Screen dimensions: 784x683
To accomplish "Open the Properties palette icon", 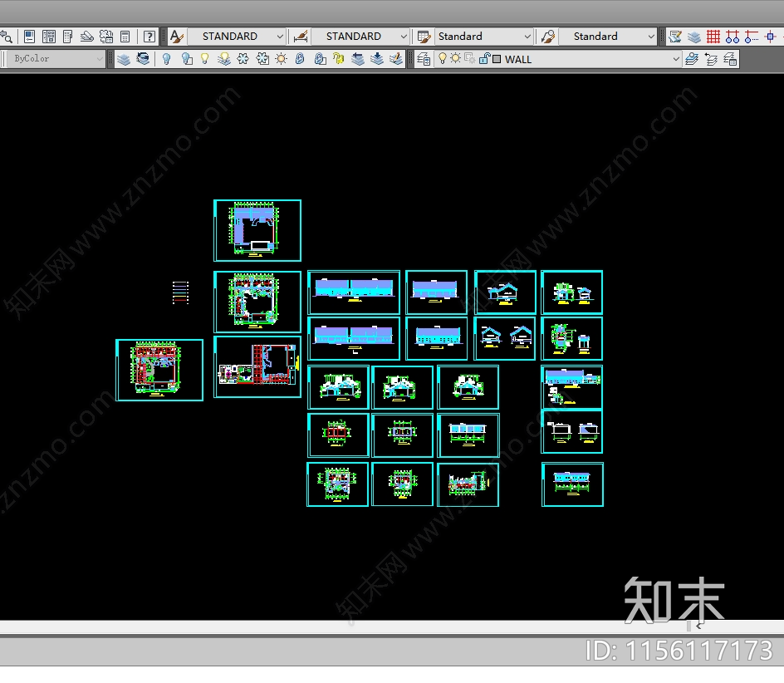I will [x=30, y=37].
